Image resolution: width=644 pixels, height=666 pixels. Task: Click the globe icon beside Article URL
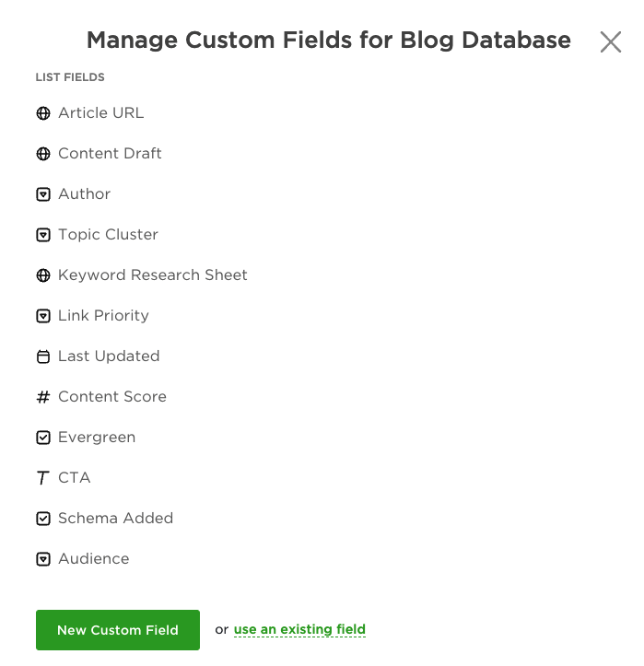tap(42, 113)
